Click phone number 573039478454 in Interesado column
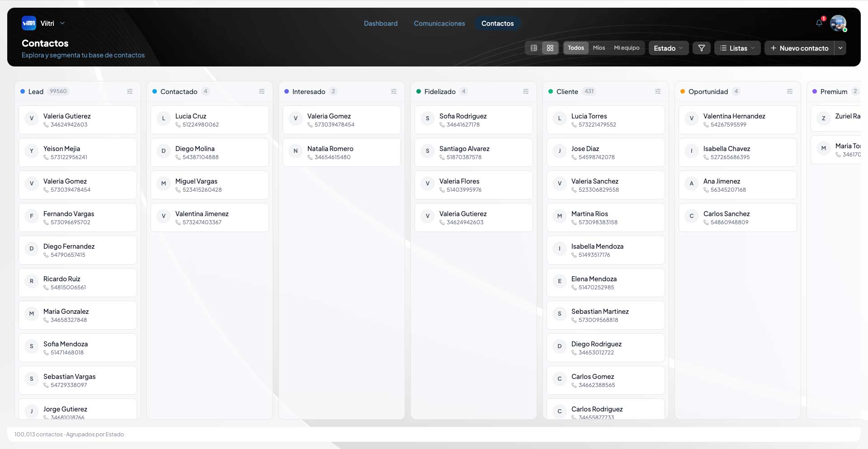This screenshot has width=868, height=449. click(x=335, y=125)
